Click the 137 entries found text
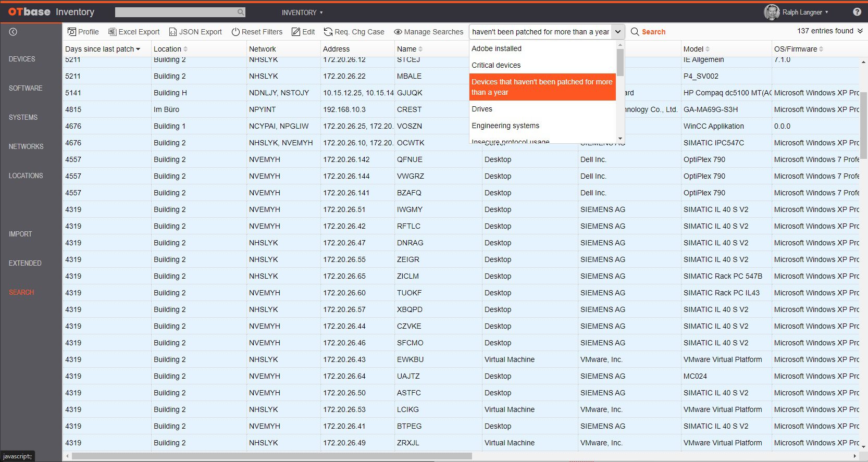 point(825,31)
